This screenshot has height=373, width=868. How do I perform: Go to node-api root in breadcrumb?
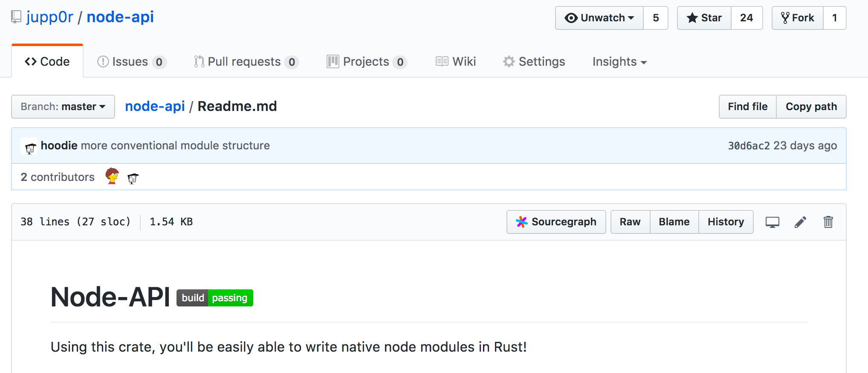(155, 106)
